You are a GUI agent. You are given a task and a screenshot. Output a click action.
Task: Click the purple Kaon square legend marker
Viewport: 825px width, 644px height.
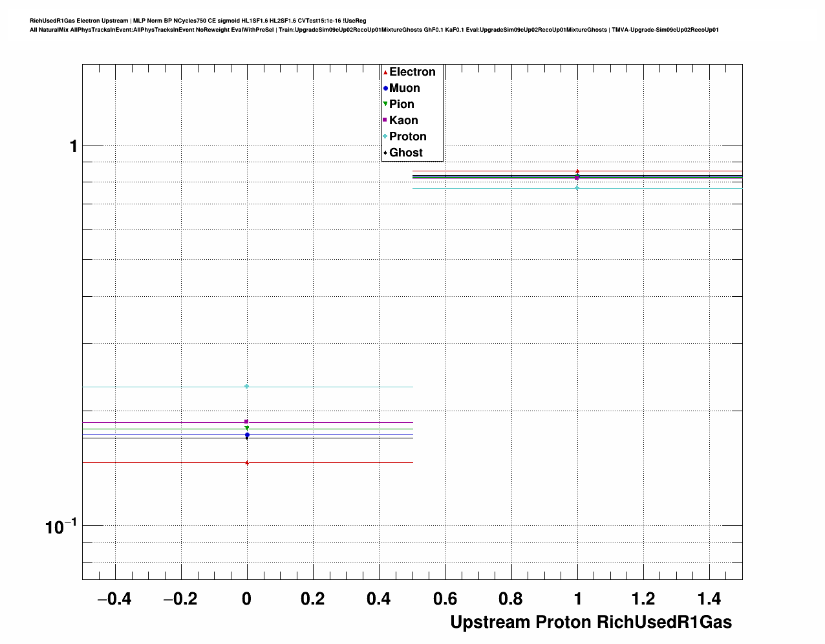tap(385, 120)
